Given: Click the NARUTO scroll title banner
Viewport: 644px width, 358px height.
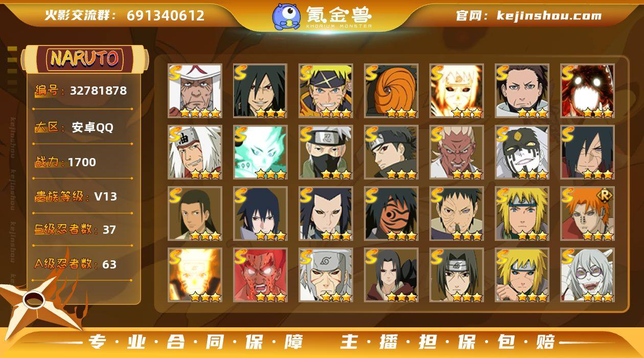Looking at the screenshot, I should pos(85,59).
